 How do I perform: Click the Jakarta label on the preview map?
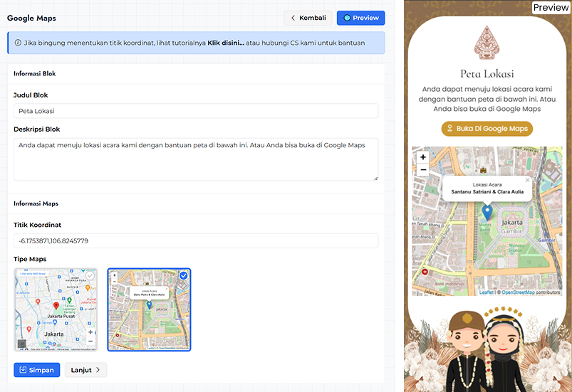512,222
